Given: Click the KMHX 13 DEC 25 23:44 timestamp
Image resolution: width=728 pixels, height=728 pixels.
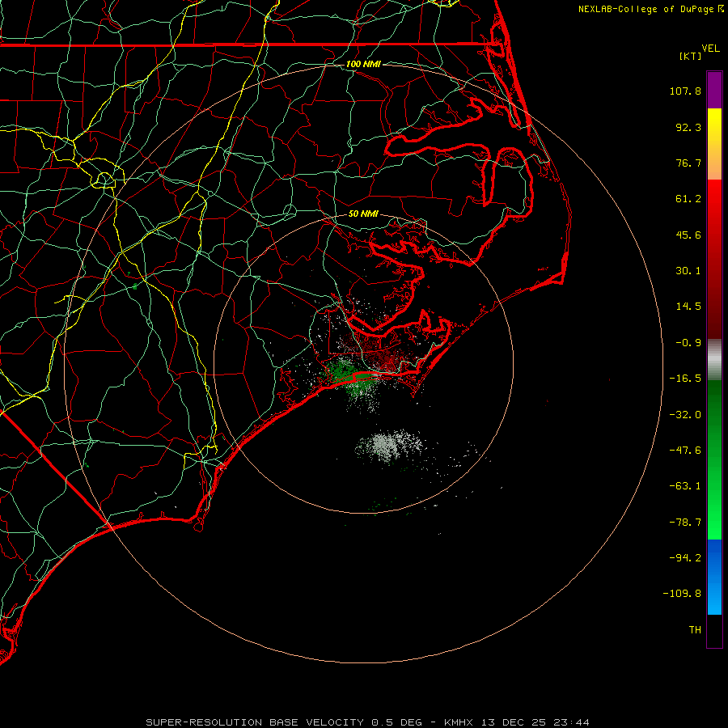Looking at the screenshot, I should coord(516,722).
